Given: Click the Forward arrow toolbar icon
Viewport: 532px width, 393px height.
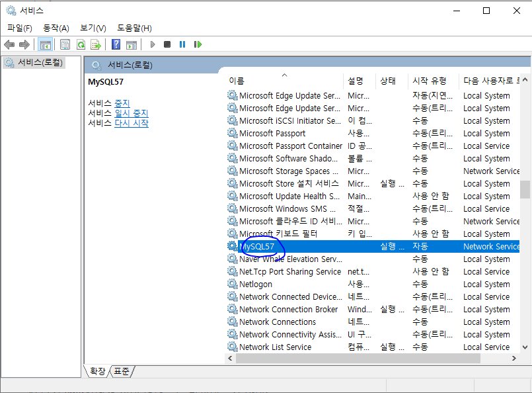Looking at the screenshot, I should click(24, 44).
